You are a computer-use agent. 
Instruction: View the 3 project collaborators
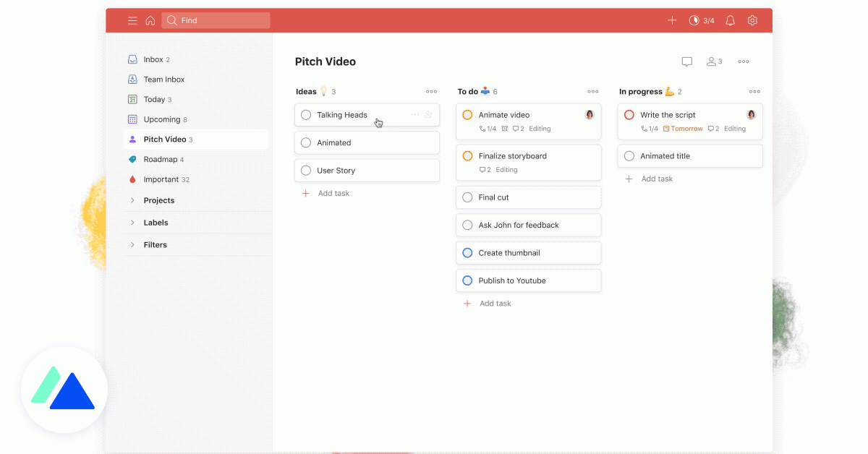pyautogui.click(x=714, y=61)
